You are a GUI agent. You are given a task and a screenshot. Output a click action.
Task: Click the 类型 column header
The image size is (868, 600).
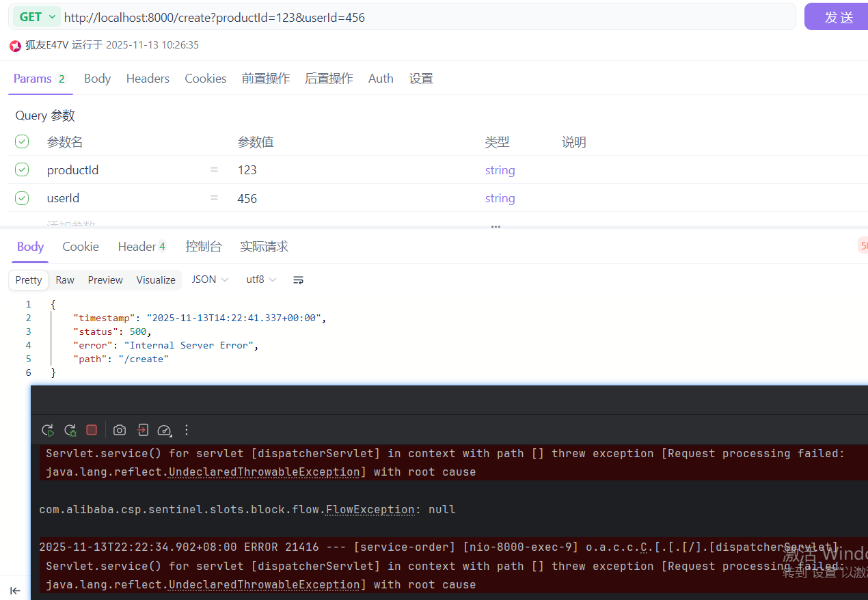(x=497, y=142)
